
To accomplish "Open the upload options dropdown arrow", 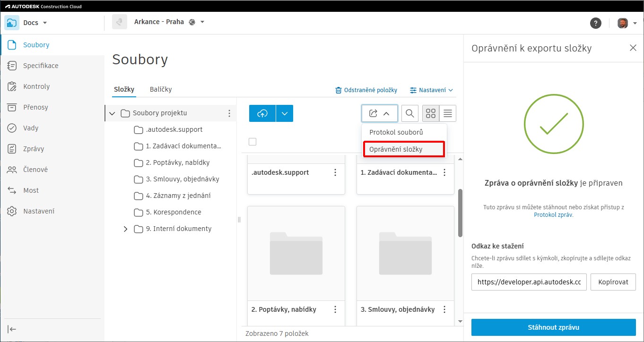I will click(284, 113).
